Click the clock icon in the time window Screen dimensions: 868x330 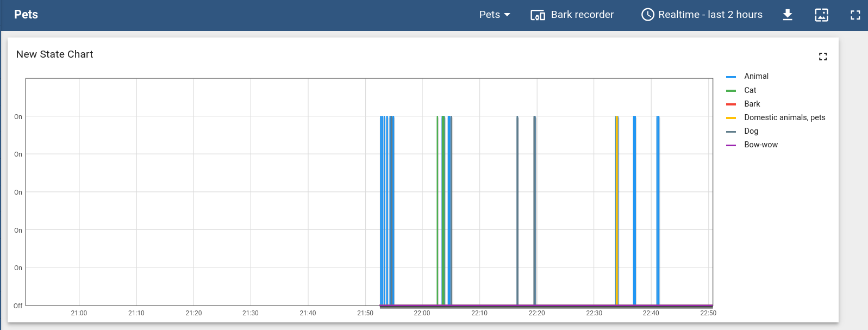(x=647, y=15)
